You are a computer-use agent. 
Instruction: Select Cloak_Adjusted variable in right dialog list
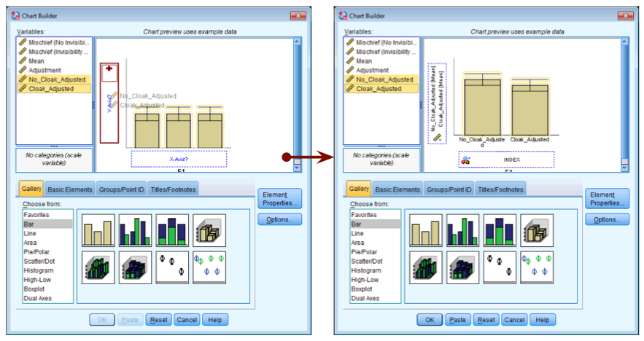click(x=379, y=89)
